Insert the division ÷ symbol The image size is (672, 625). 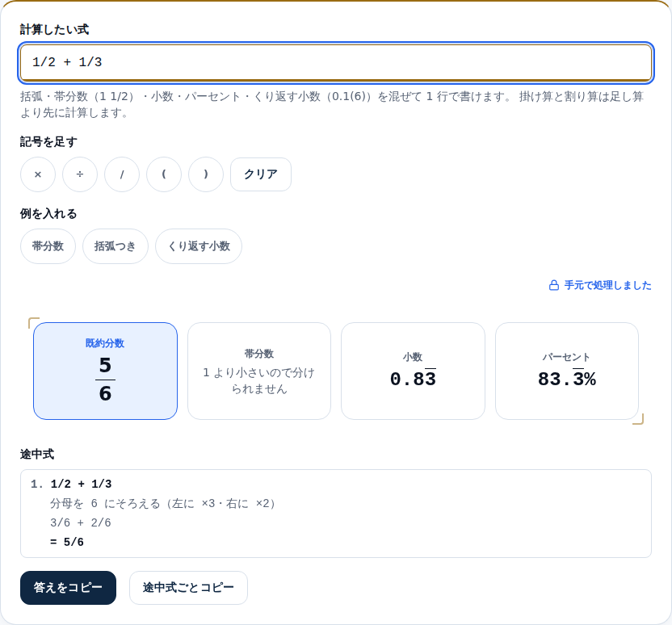tap(80, 174)
